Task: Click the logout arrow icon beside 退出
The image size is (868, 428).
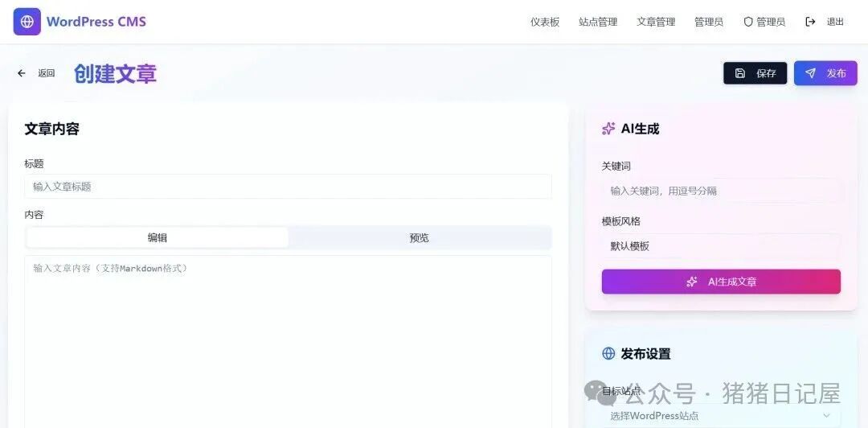Action: click(810, 23)
